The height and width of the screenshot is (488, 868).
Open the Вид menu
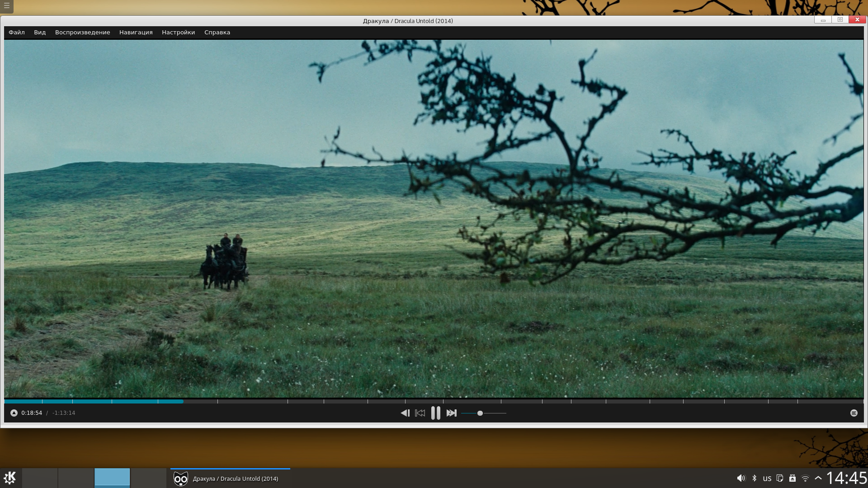coord(40,33)
